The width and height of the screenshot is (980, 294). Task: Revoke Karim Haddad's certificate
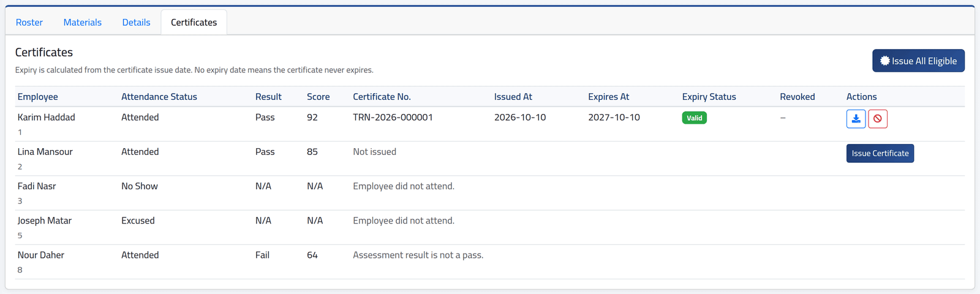[878, 119]
